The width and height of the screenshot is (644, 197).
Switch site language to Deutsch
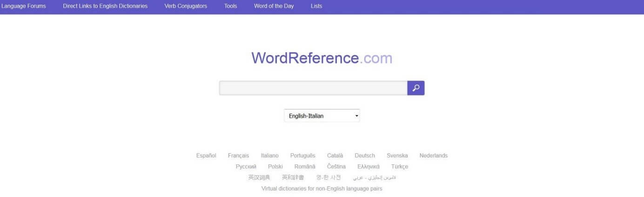point(365,156)
